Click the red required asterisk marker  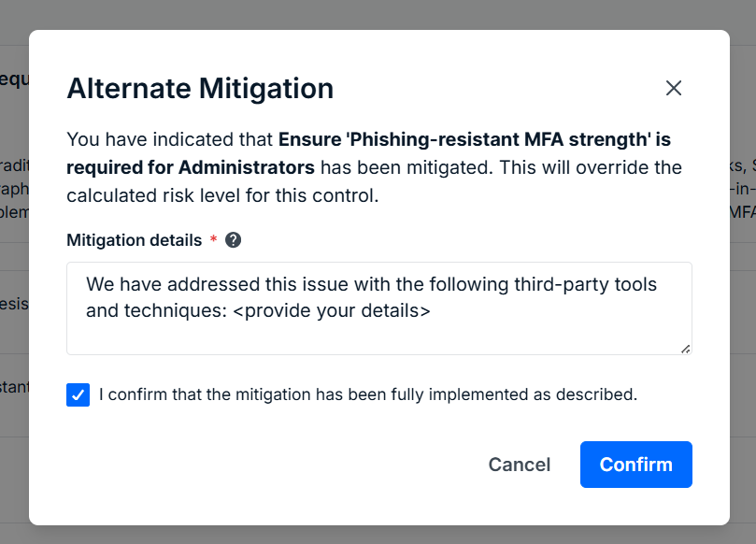pos(214,238)
